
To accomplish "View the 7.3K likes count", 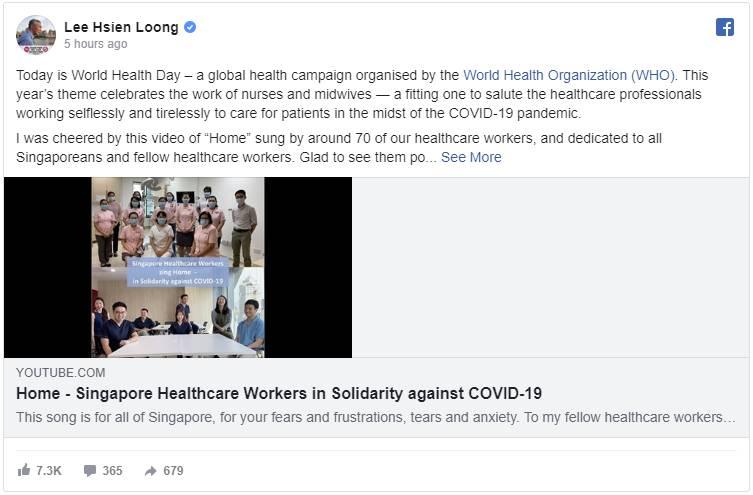I will tap(49, 471).
